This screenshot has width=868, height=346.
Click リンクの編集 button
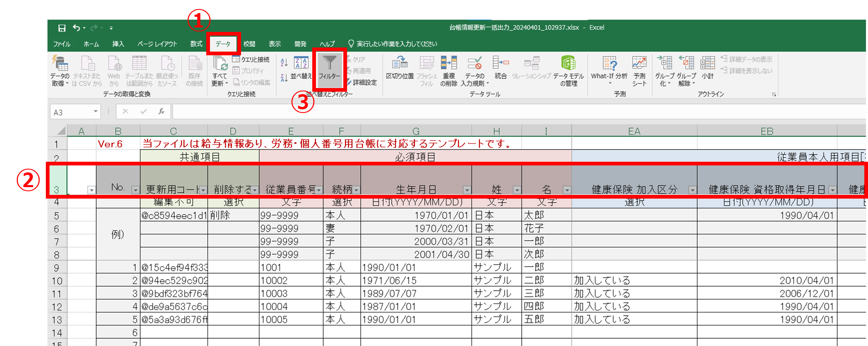251,82
